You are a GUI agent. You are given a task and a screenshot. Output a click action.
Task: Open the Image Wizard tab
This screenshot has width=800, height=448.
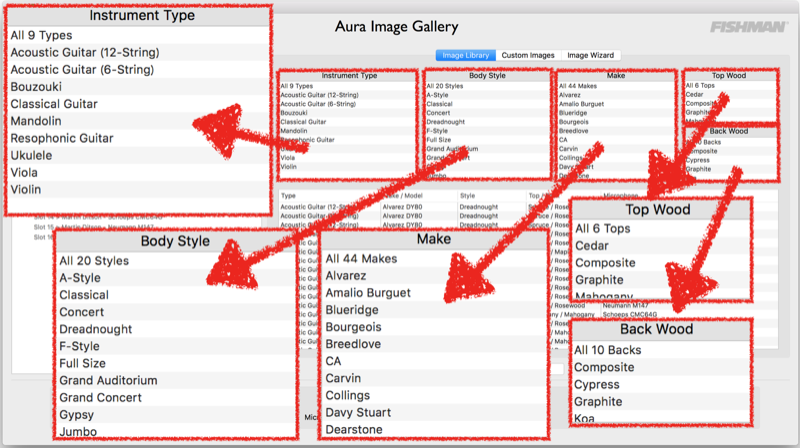590,55
